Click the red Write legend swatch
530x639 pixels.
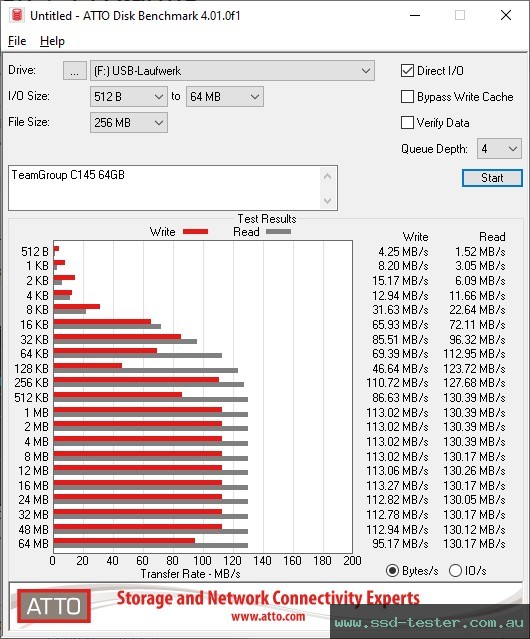click(x=196, y=232)
